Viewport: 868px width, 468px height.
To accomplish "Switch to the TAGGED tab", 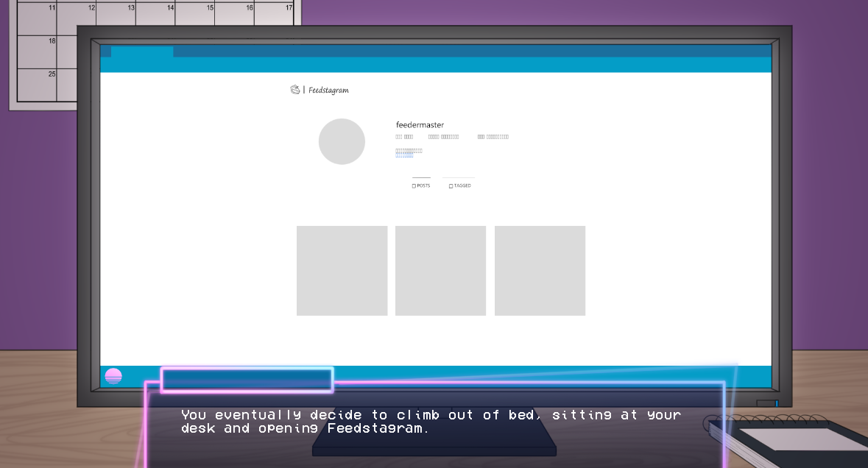I will 462,185.
